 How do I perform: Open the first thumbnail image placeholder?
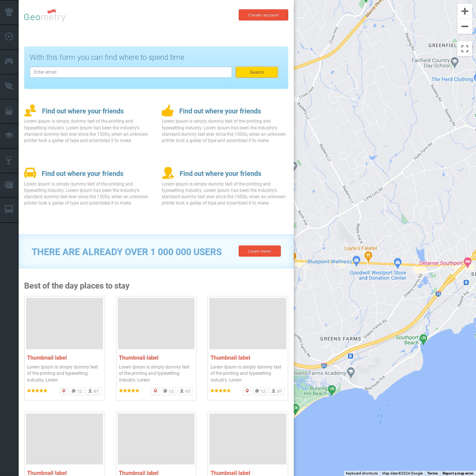coord(64,324)
